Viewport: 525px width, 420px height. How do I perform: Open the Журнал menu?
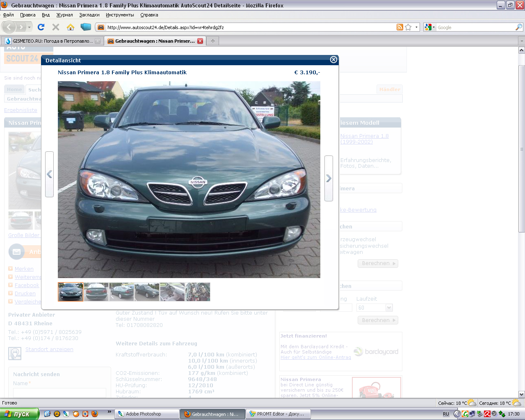[64, 15]
